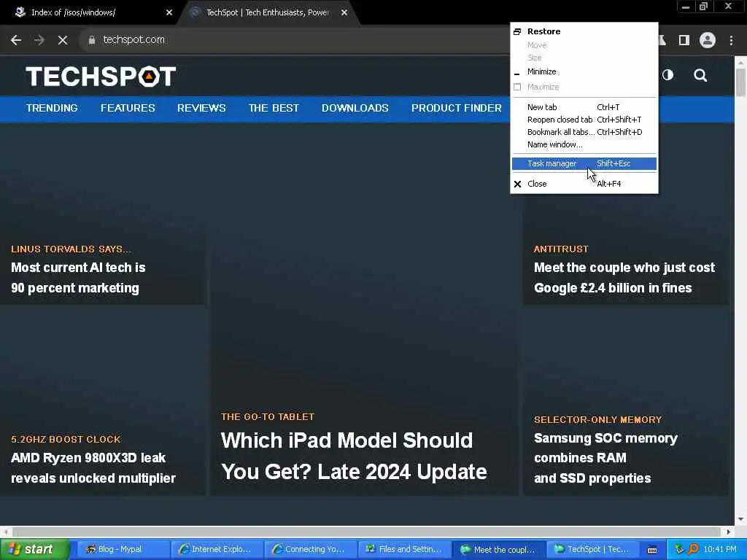Open 'Meet the couple' Google fines article
747x560 pixels.
pos(624,278)
